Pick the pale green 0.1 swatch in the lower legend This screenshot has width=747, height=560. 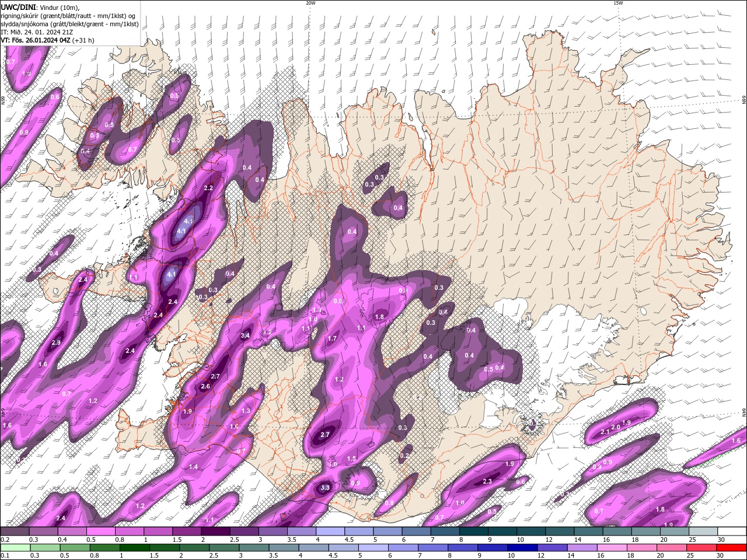pos(15,548)
